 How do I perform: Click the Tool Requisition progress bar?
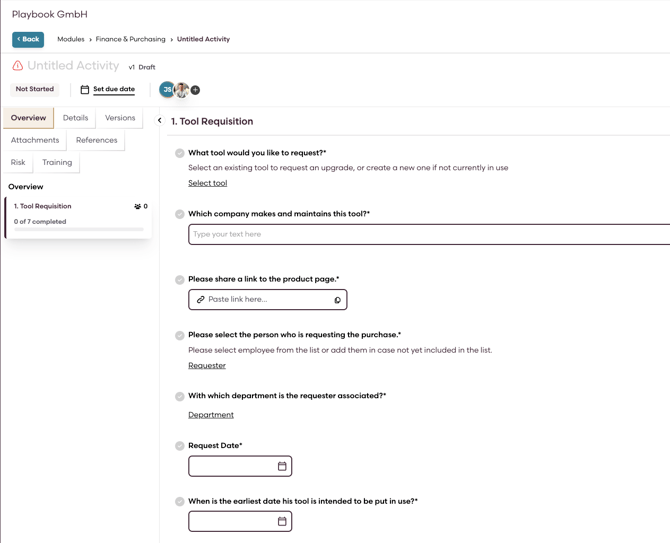tap(78, 230)
